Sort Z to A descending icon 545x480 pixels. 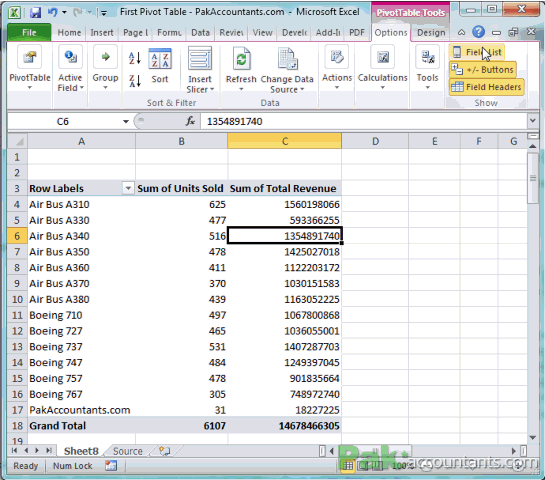135,81
